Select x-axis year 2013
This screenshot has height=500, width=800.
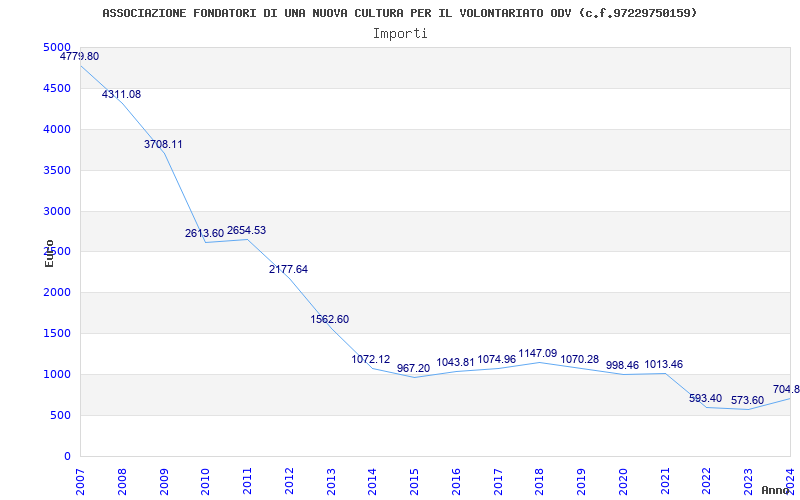point(331,482)
